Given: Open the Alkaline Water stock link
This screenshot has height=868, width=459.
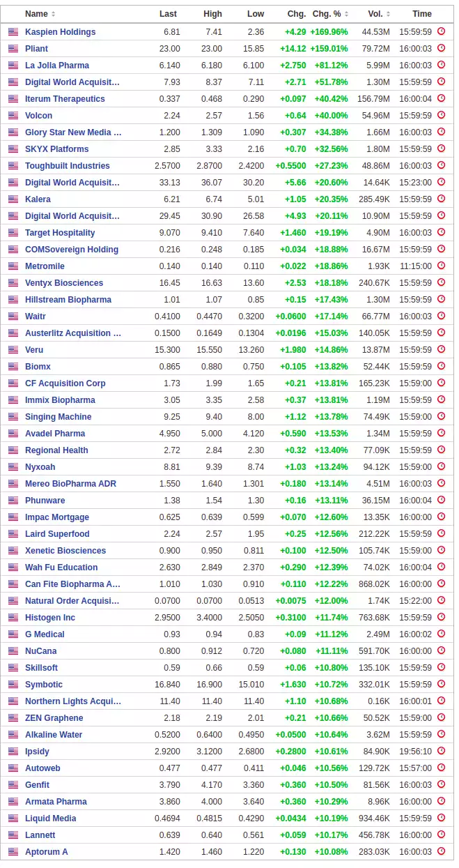Looking at the screenshot, I should (54, 735).
